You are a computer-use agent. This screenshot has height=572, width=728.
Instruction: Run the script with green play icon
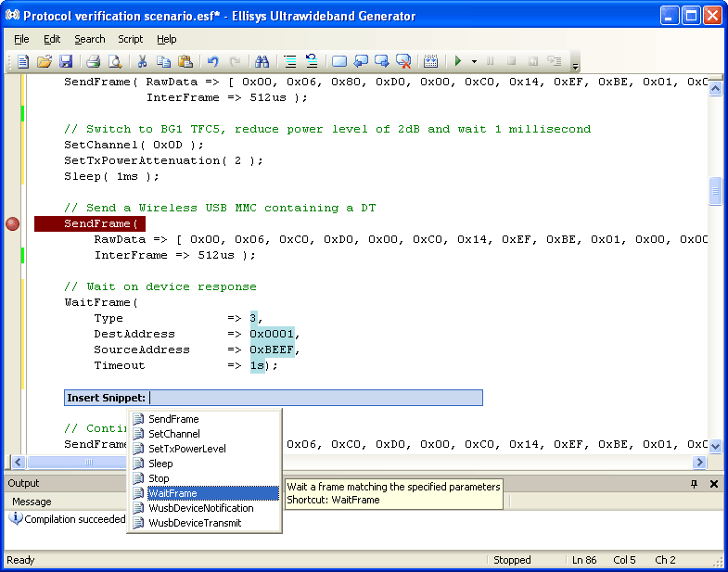tap(457, 62)
